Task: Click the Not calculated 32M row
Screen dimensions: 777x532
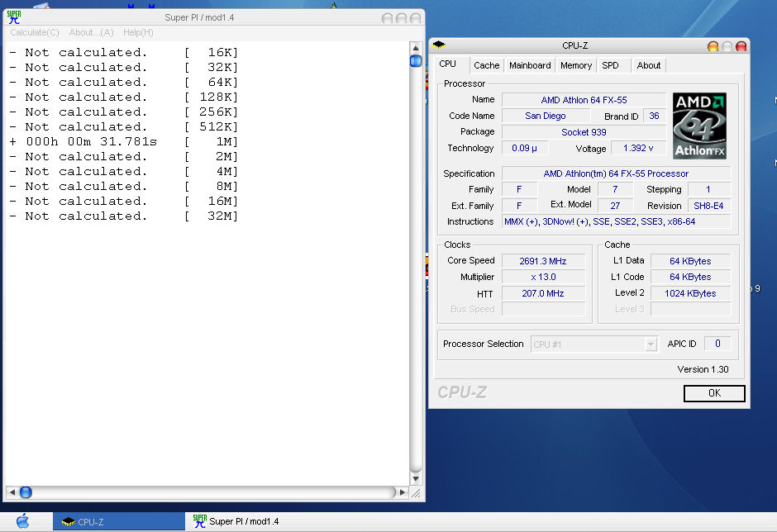Action: tap(124, 216)
